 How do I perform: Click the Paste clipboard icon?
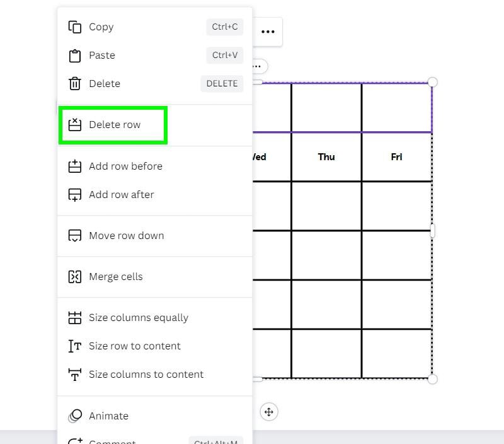point(75,56)
